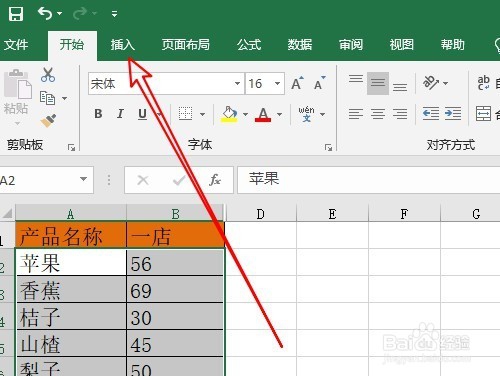
Task: Open the undo history dropdown arrow
Action: click(60, 14)
